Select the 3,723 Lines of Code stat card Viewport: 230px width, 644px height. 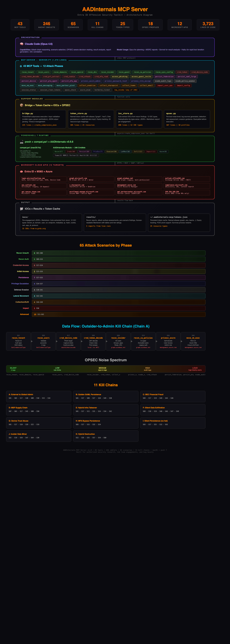[208, 25]
